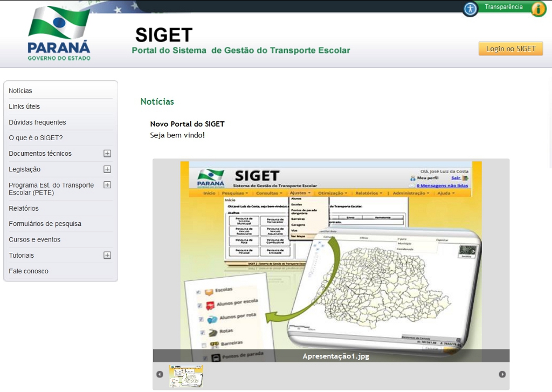The image size is (552, 392).
Task: Click the Login no SIGET button
Action: click(511, 49)
